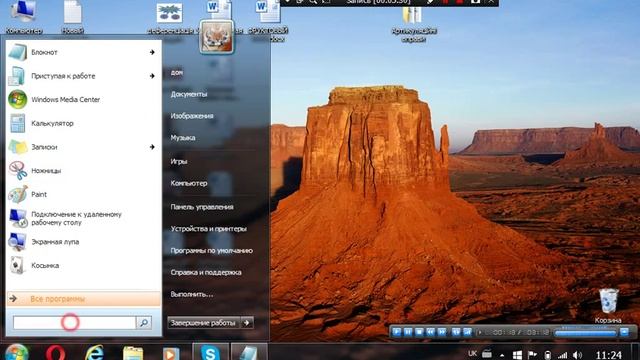Open Справка и поддержка
This screenshot has height=360, width=640.
(x=206, y=272)
